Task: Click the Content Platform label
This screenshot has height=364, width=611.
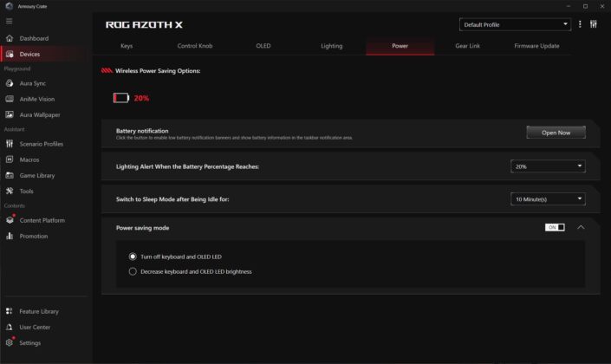Action: [x=42, y=220]
